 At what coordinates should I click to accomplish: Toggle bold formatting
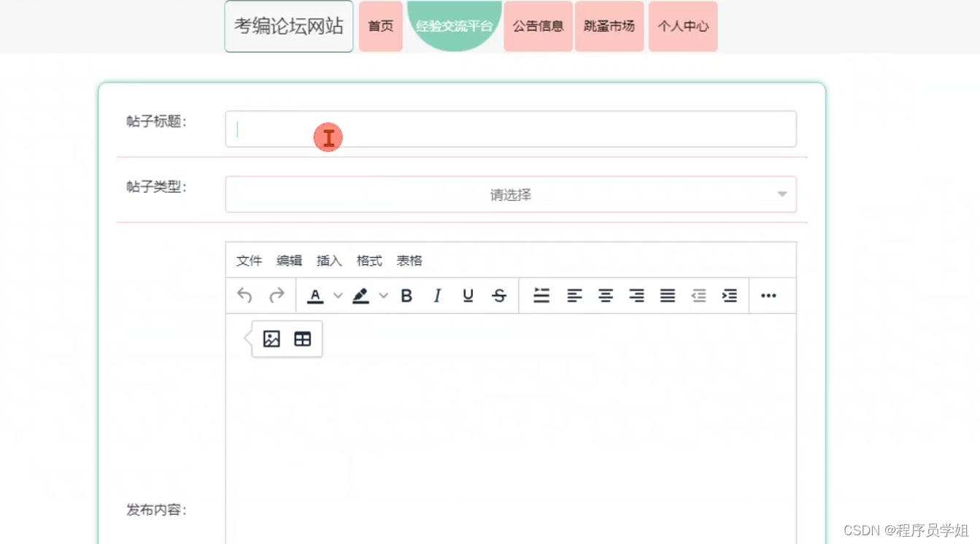(x=406, y=296)
